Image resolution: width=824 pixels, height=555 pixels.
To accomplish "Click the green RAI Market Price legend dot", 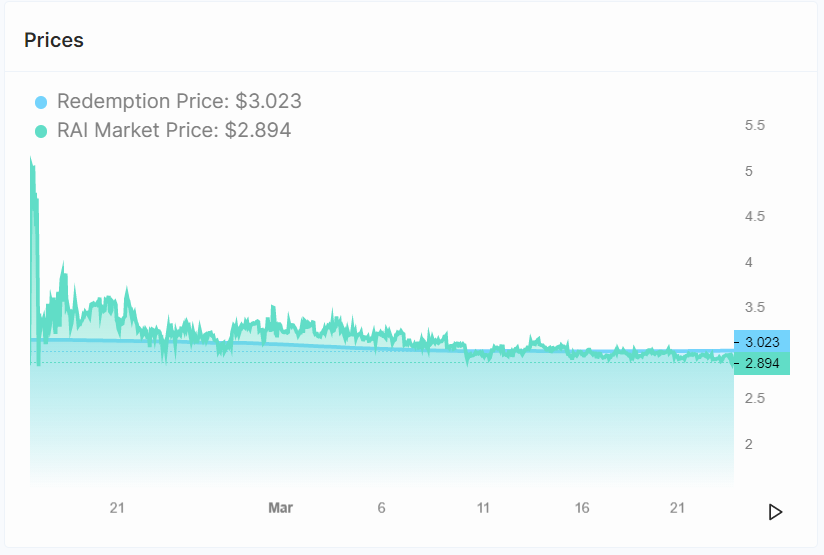I will coord(41,131).
